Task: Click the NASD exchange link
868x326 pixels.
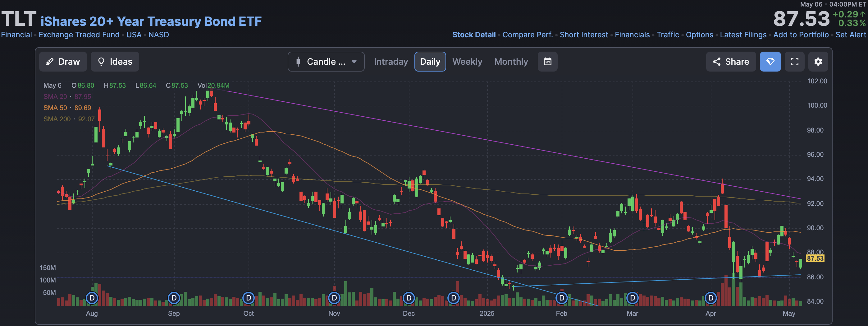Action: (x=158, y=35)
